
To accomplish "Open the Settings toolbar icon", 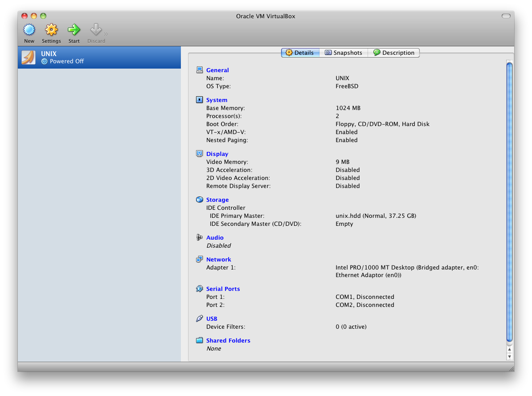I will (x=51, y=29).
